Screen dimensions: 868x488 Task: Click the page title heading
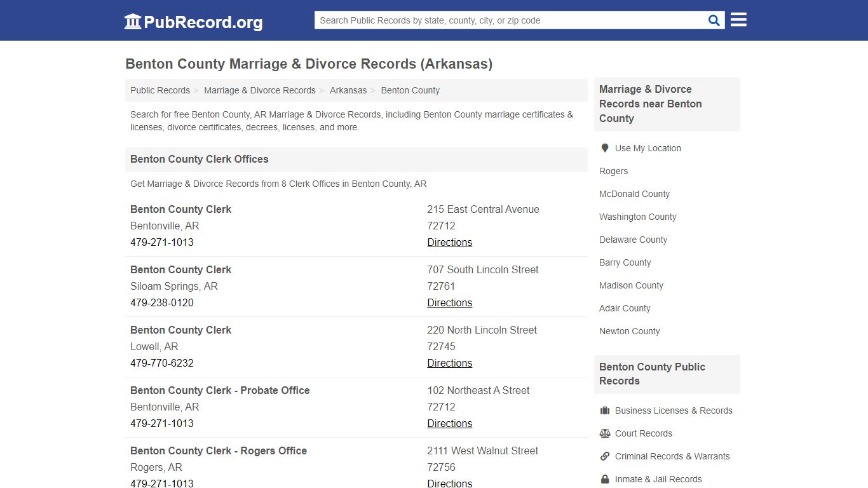click(x=309, y=64)
